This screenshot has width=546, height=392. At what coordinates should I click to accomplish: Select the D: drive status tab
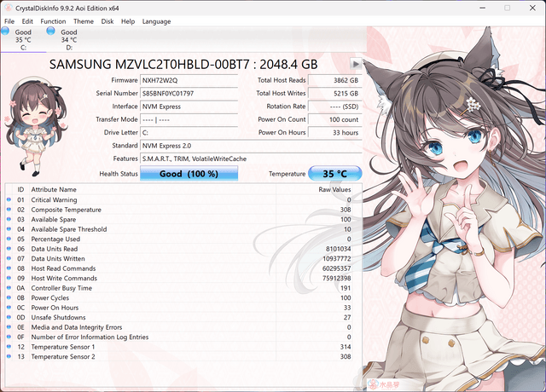(69, 39)
